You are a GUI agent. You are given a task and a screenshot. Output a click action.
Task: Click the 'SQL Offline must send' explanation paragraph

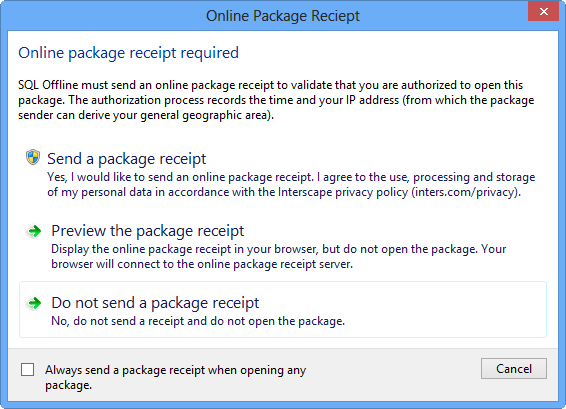[x=276, y=100]
